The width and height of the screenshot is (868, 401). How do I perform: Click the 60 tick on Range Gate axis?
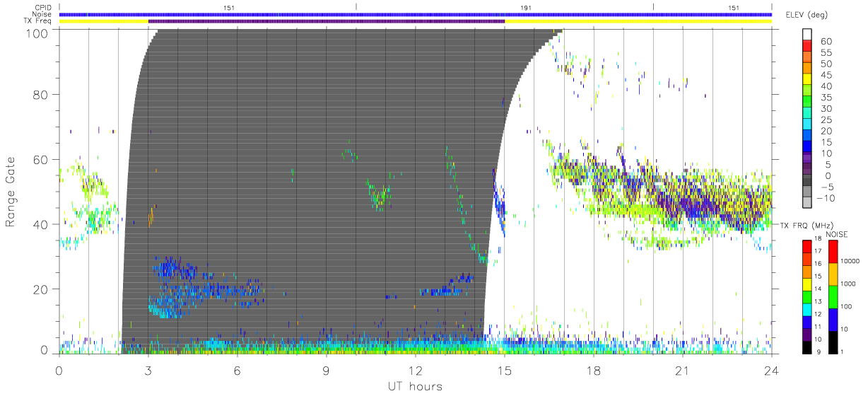(40, 159)
